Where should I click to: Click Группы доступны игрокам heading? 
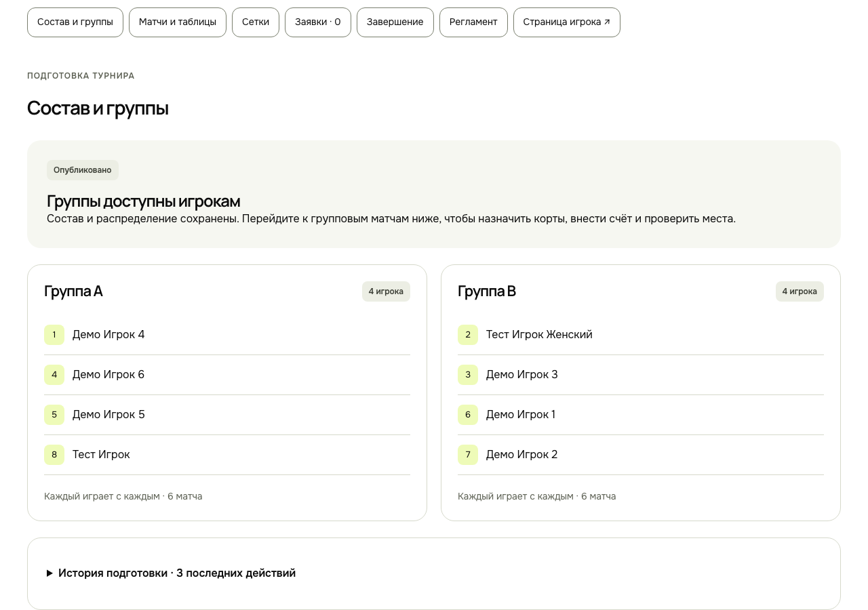coord(144,201)
